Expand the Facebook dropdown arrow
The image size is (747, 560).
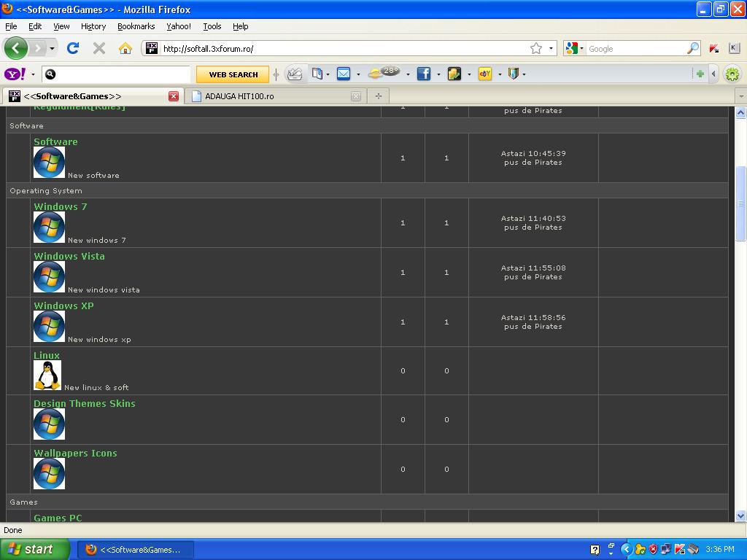point(438,74)
